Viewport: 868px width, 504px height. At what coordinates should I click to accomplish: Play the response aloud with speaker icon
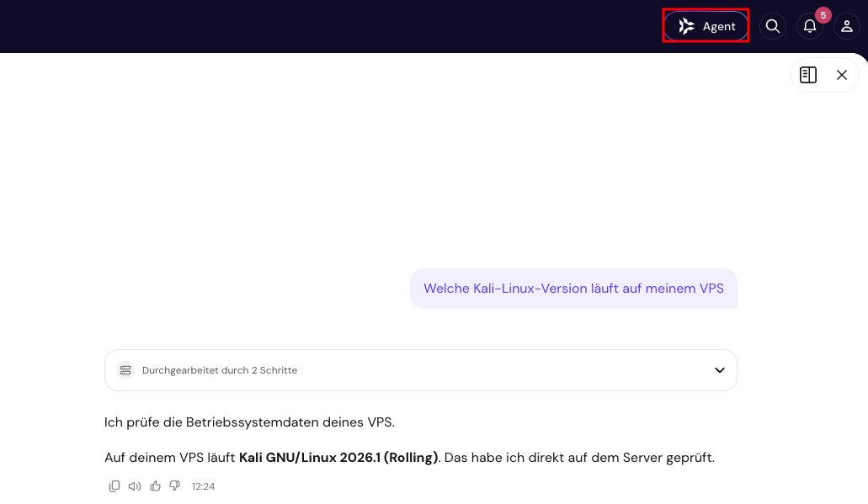[135, 486]
